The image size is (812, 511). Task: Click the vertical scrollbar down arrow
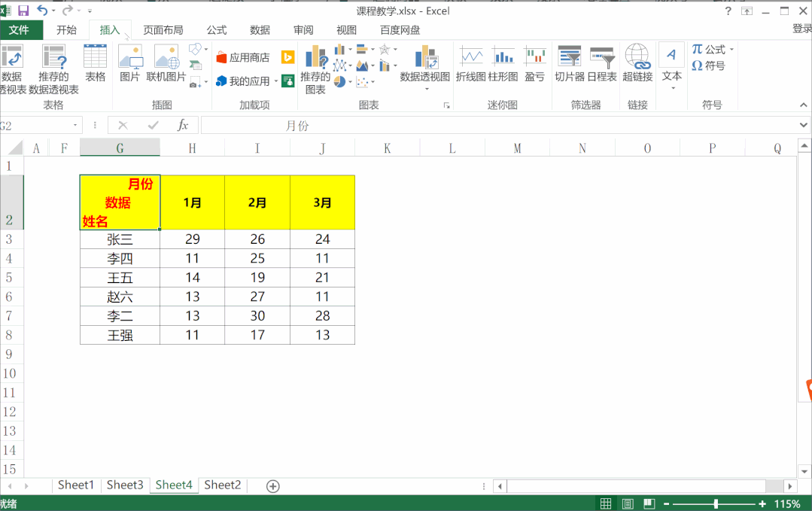pyautogui.click(x=804, y=471)
